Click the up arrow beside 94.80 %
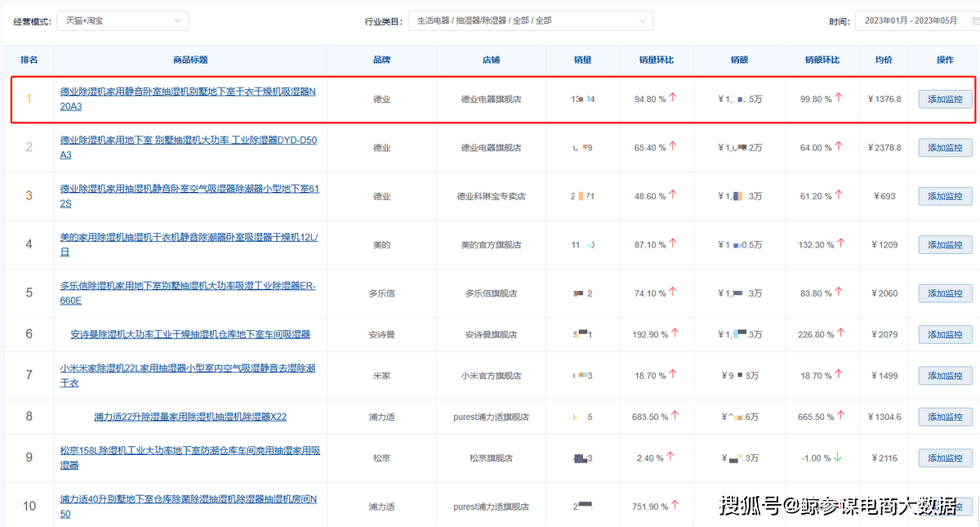This screenshot has width=980, height=527. point(674,98)
